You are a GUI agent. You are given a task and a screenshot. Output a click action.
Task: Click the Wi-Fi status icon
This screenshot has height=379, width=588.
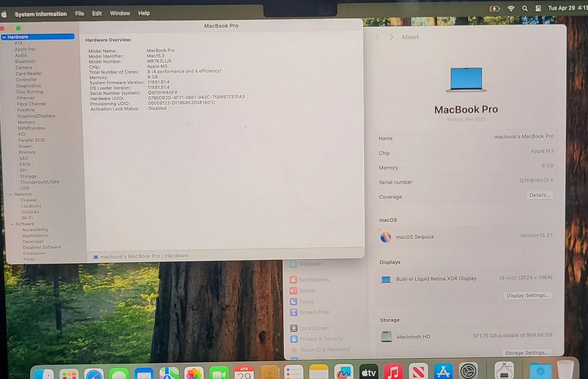511,9
